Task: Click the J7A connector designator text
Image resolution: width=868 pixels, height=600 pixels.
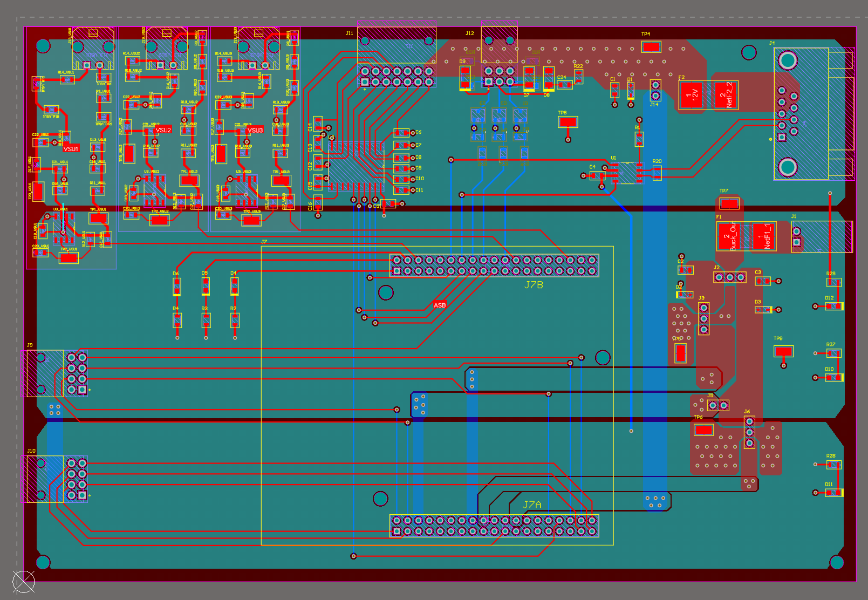Action: click(x=532, y=504)
